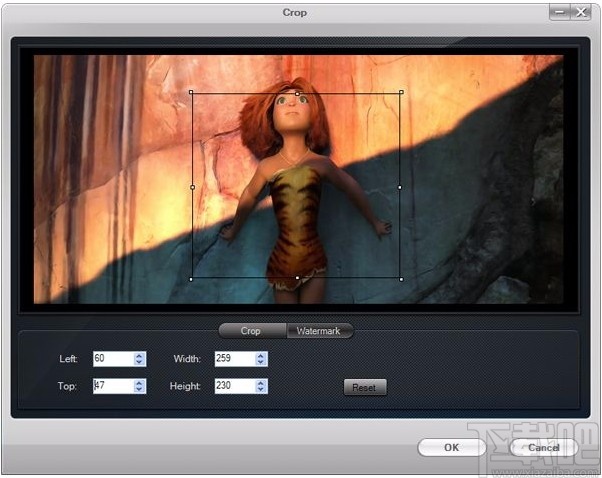Cancel the crop dialog
The width and height of the screenshot is (602, 478).
[x=543, y=447]
